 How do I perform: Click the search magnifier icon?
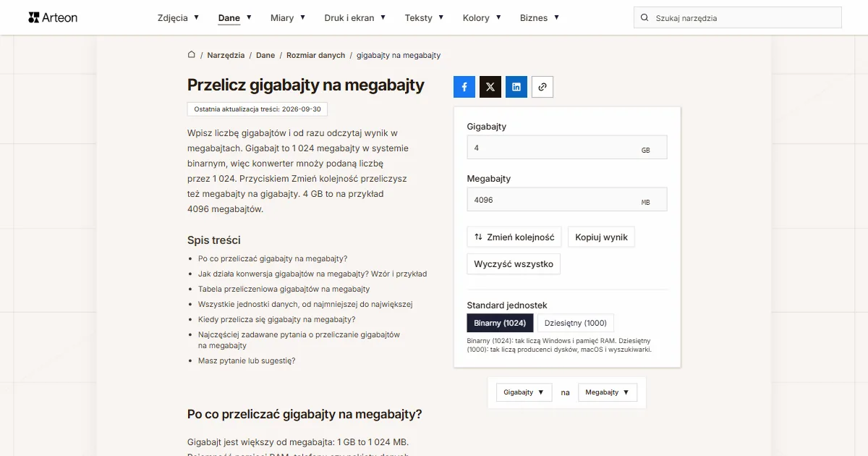(644, 18)
